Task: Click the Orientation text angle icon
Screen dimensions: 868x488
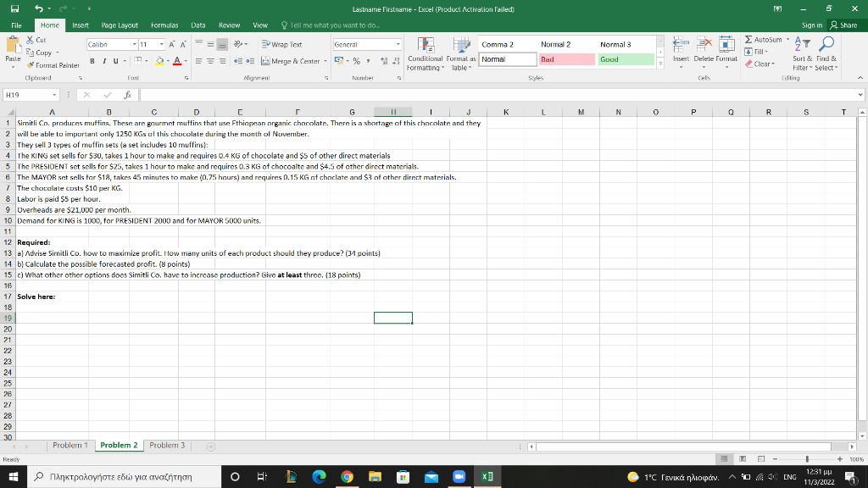Action: (238, 44)
